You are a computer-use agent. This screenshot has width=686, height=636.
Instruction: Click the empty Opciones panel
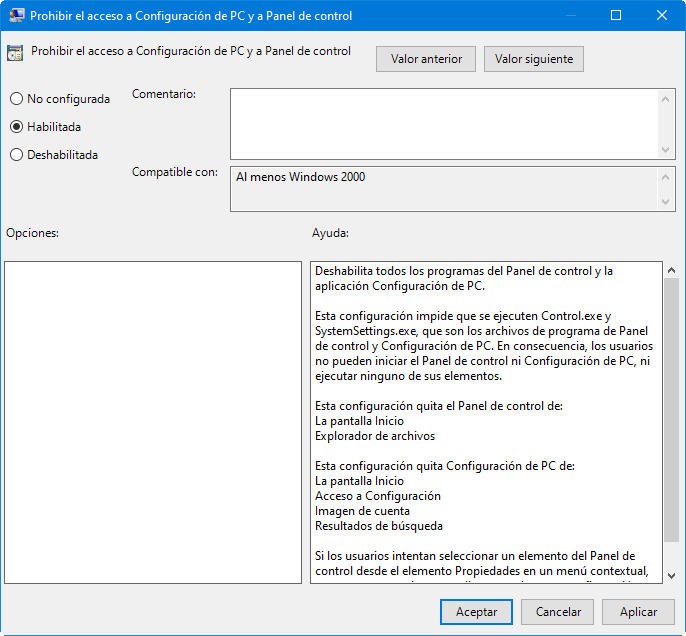point(153,423)
